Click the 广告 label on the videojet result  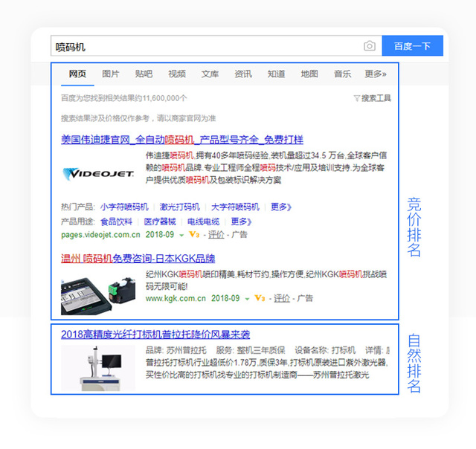pos(239,234)
